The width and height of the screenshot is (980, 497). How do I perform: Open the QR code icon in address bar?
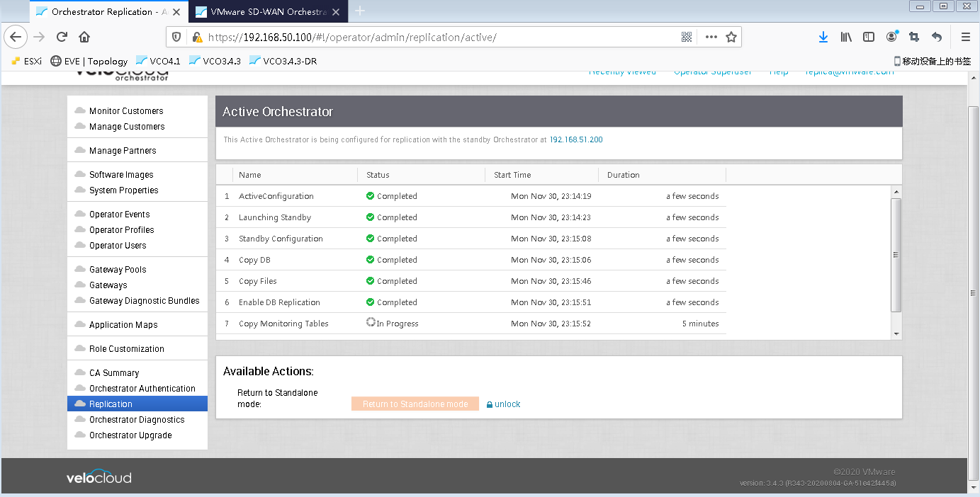click(x=686, y=37)
